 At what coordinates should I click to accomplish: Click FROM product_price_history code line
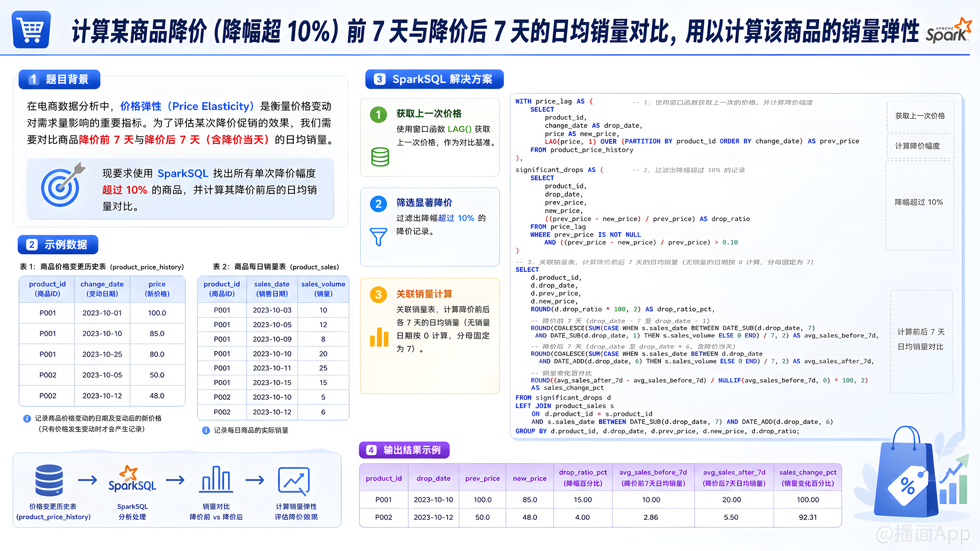point(582,150)
